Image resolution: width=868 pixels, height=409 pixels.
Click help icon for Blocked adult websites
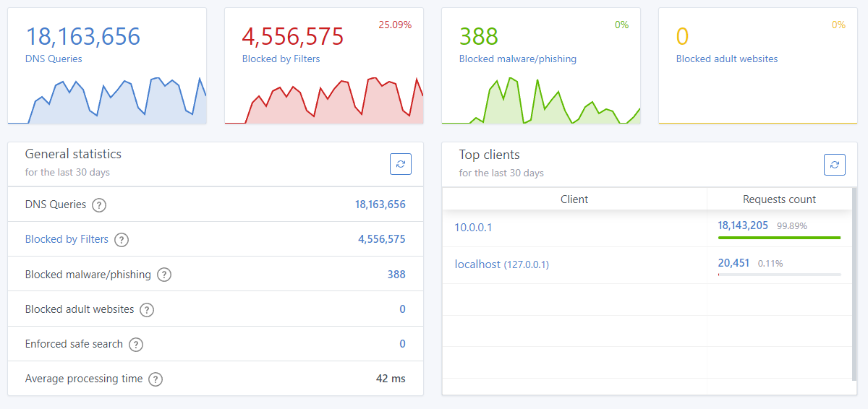tap(147, 310)
